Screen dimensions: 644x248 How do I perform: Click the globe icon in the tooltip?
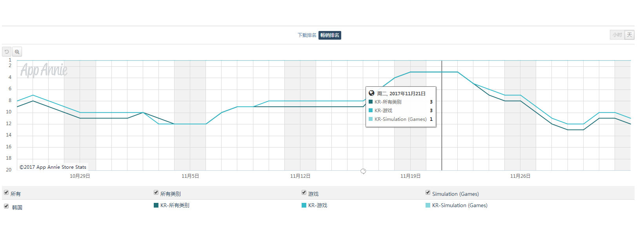pos(371,93)
